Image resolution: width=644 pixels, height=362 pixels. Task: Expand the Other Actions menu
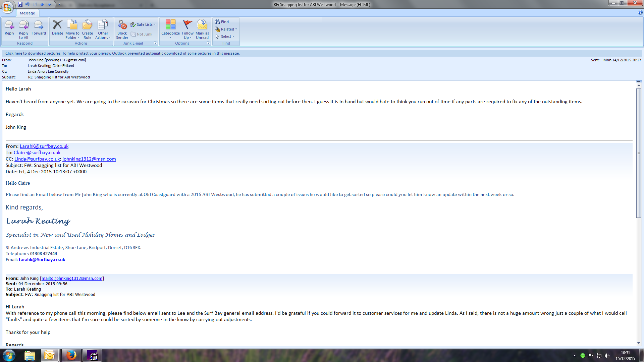pos(103,29)
